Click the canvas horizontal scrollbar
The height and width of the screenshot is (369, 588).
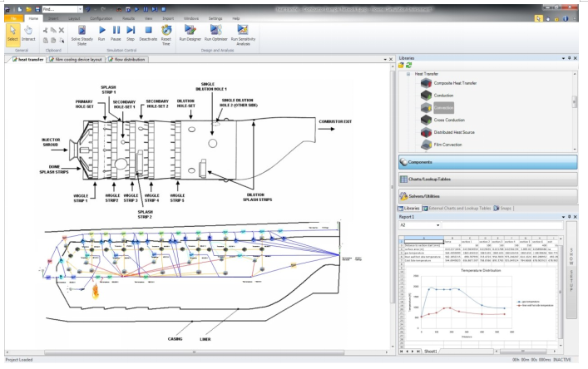click(195, 352)
